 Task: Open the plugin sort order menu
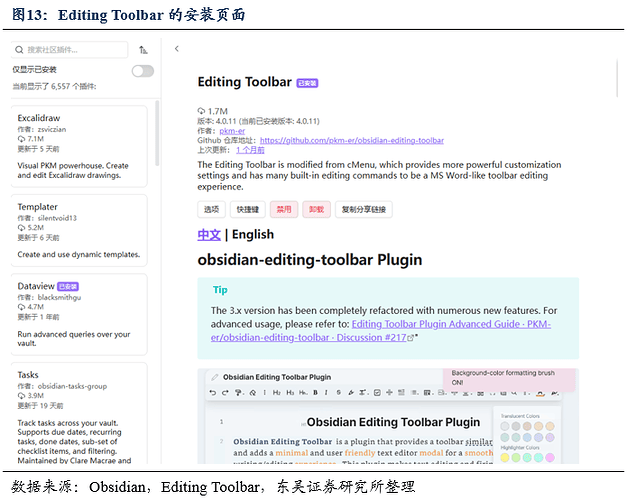143,50
